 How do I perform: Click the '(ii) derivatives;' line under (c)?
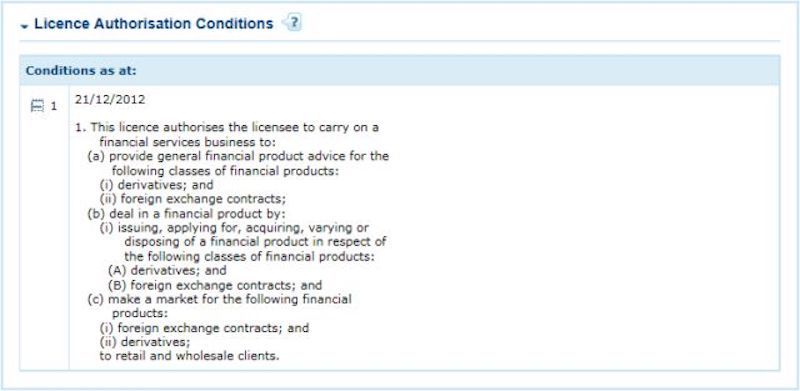tap(145, 341)
